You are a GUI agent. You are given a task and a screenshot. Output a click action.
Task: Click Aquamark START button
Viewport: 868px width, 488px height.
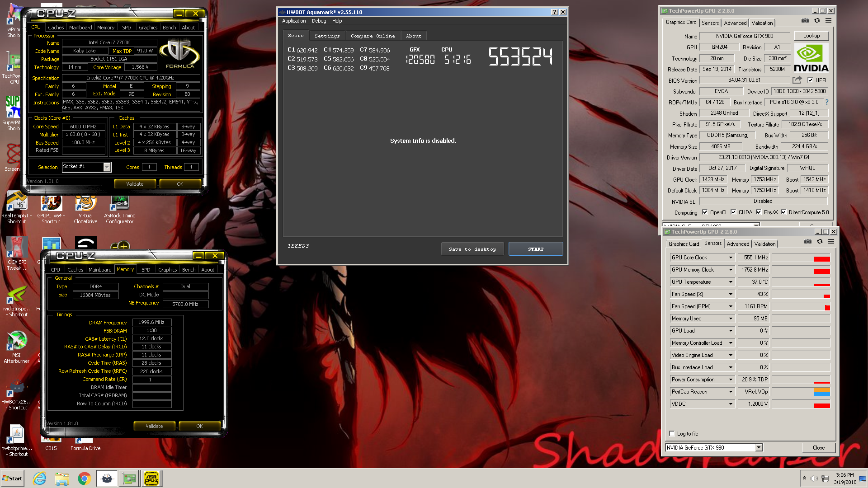536,249
